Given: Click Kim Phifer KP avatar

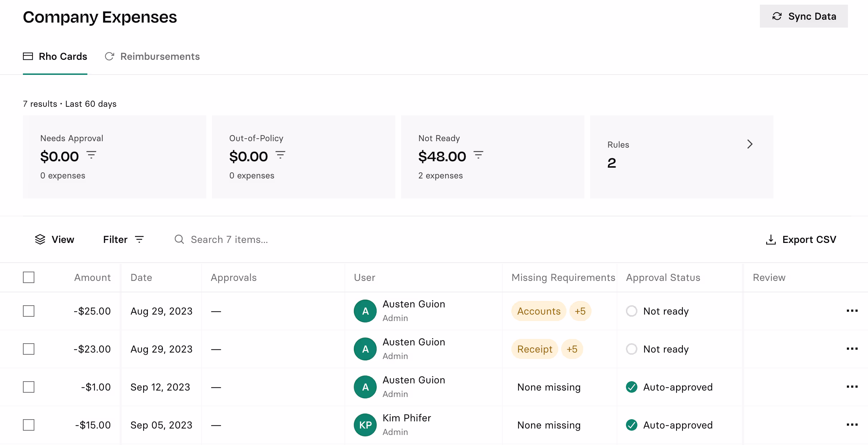Looking at the screenshot, I should 365,425.
